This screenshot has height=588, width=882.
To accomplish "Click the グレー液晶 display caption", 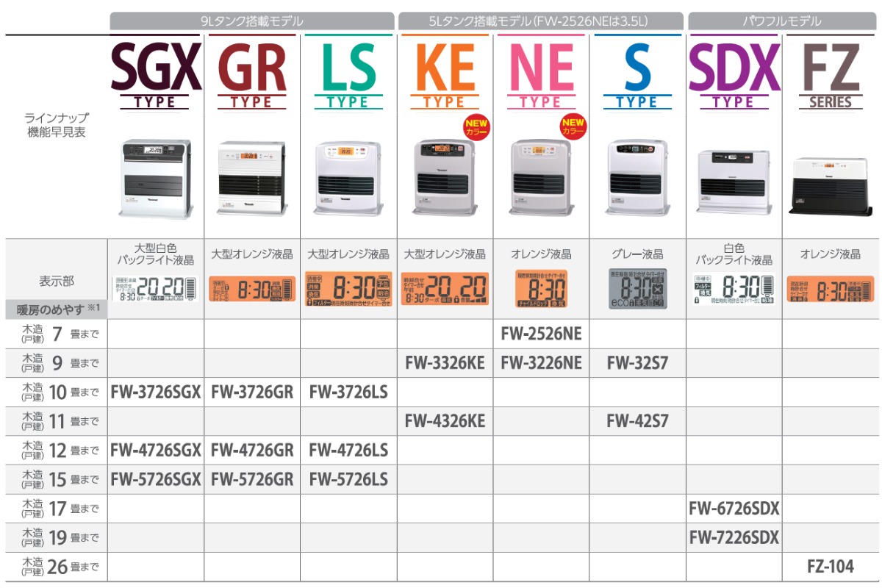I will coord(637,254).
